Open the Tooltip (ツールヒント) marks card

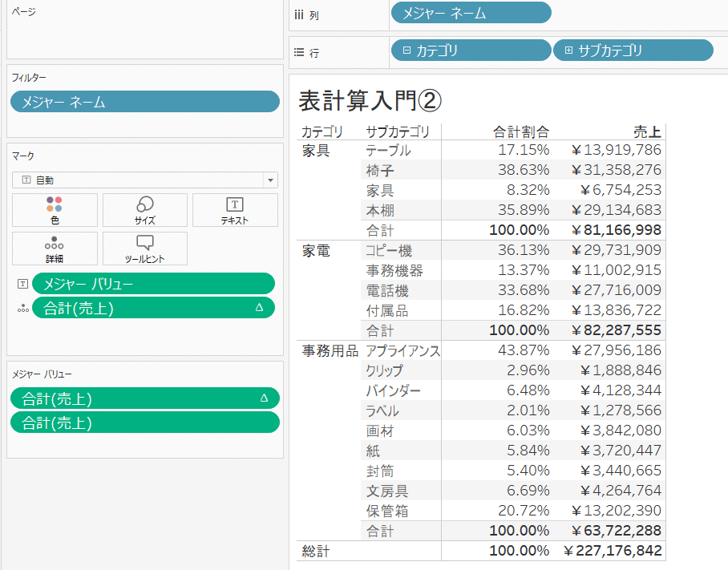[x=145, y=249]
